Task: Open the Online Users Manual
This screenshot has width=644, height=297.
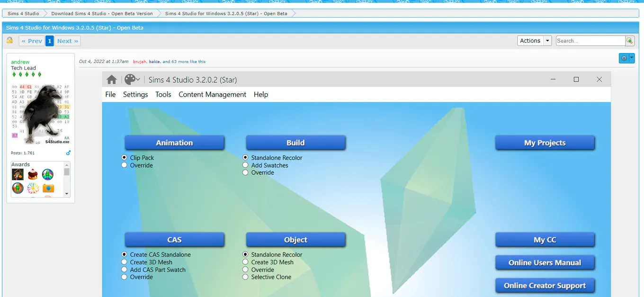Action: [x=545, y=262]
